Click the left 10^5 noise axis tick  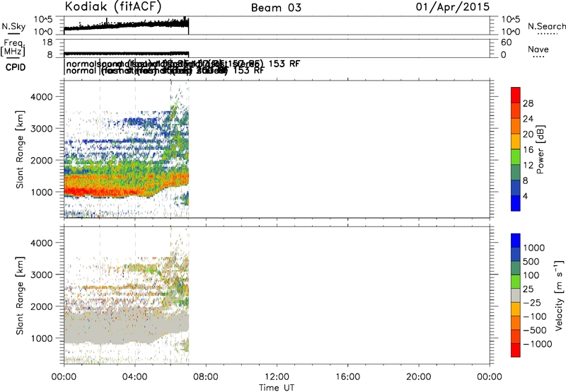point(43,20)
